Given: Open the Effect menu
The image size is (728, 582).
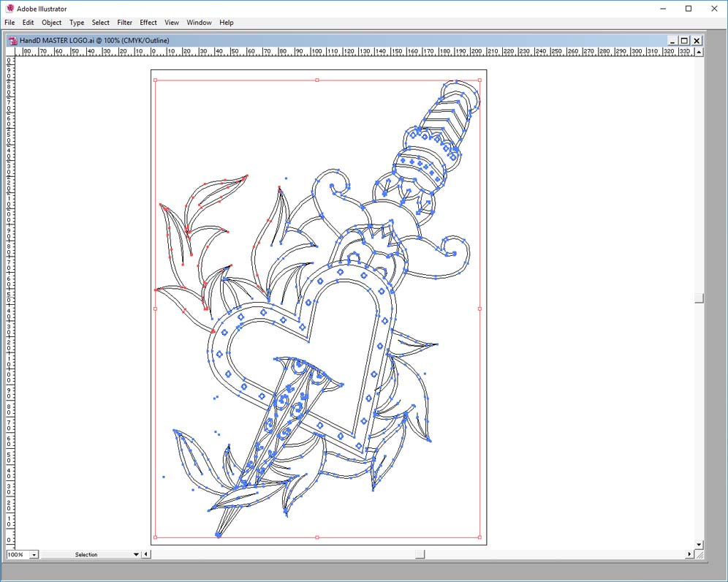Looking at the screenshot, I should tap(148, 23).
